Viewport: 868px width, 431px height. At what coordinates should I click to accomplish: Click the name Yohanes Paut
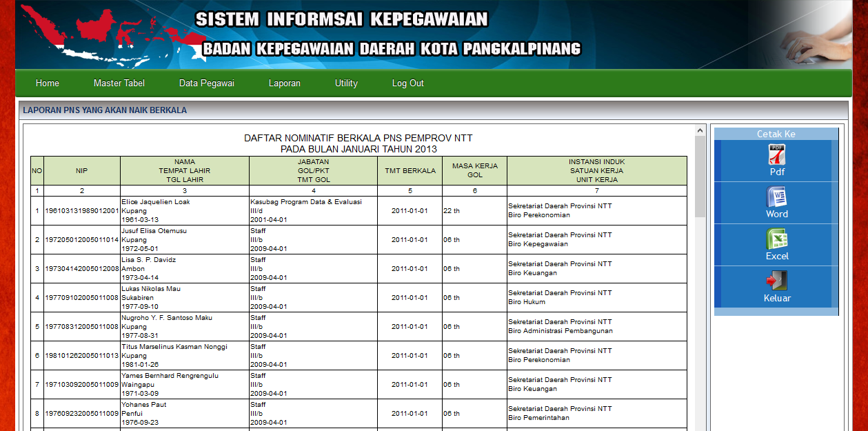tap(144, 405)
